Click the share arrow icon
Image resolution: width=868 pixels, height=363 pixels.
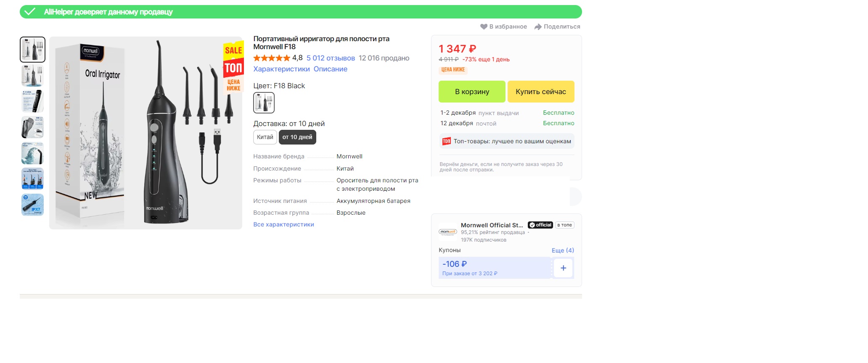[x=538, y=26]
